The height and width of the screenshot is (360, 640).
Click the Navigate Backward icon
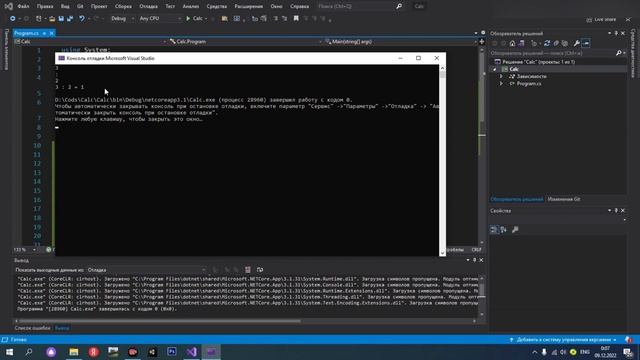point(13,18)
